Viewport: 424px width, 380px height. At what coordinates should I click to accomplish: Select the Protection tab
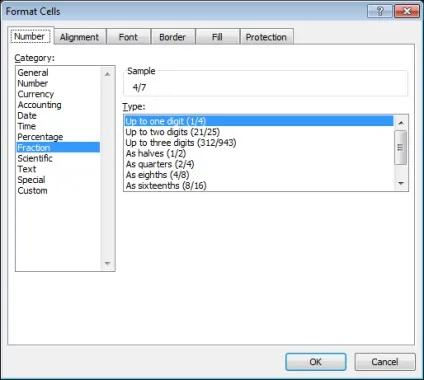click(266, 37)
